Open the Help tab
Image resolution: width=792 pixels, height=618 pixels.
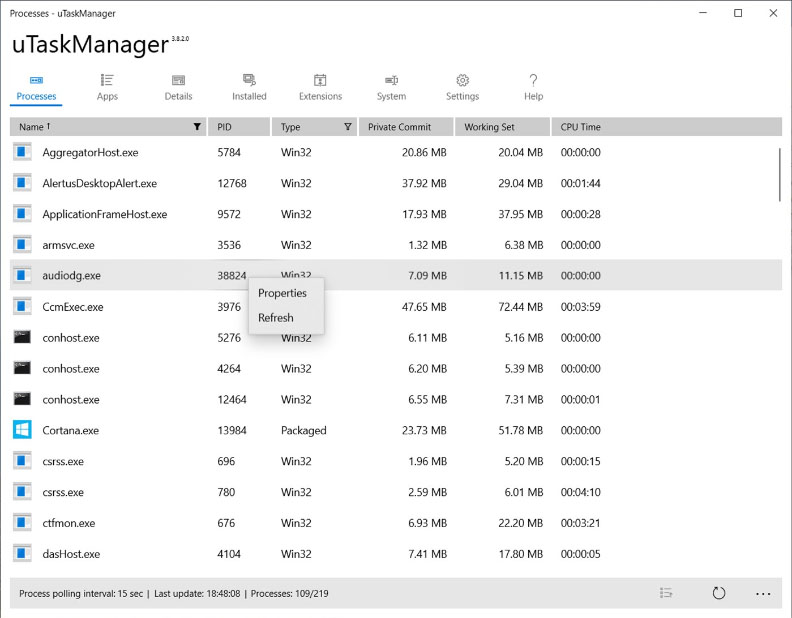533,88
